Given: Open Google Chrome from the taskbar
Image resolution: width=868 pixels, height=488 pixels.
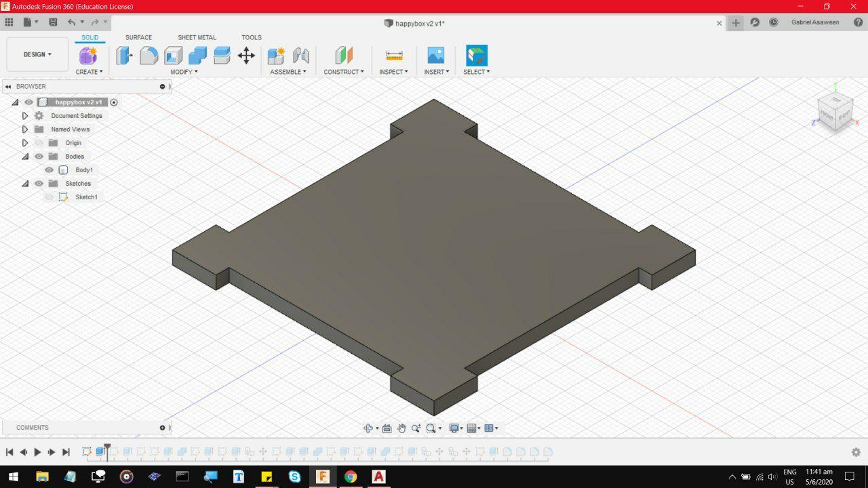Looking at the screenshot, I should point(350,476).
